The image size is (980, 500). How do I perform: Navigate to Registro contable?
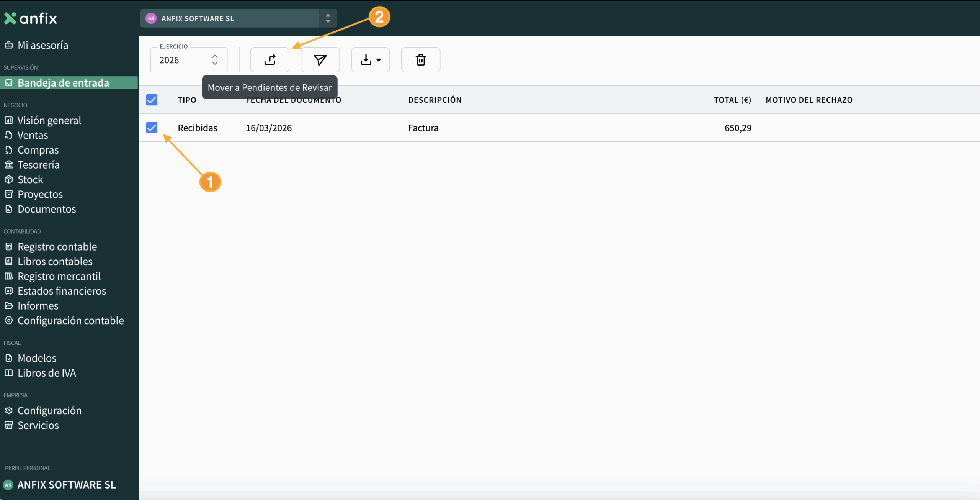click(57, 247)
